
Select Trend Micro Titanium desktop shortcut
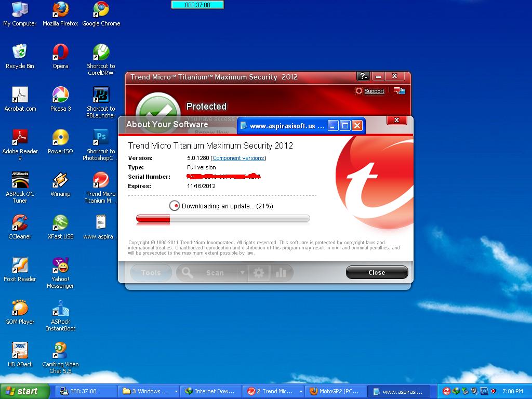point(101,188)
